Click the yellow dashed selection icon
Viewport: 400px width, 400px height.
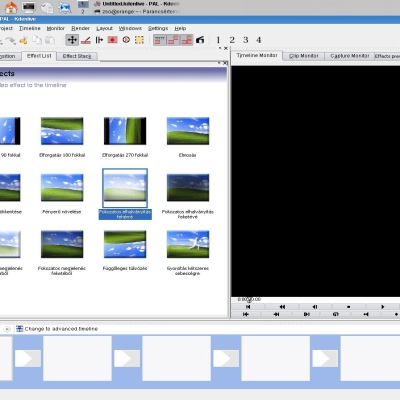(139, 40)
